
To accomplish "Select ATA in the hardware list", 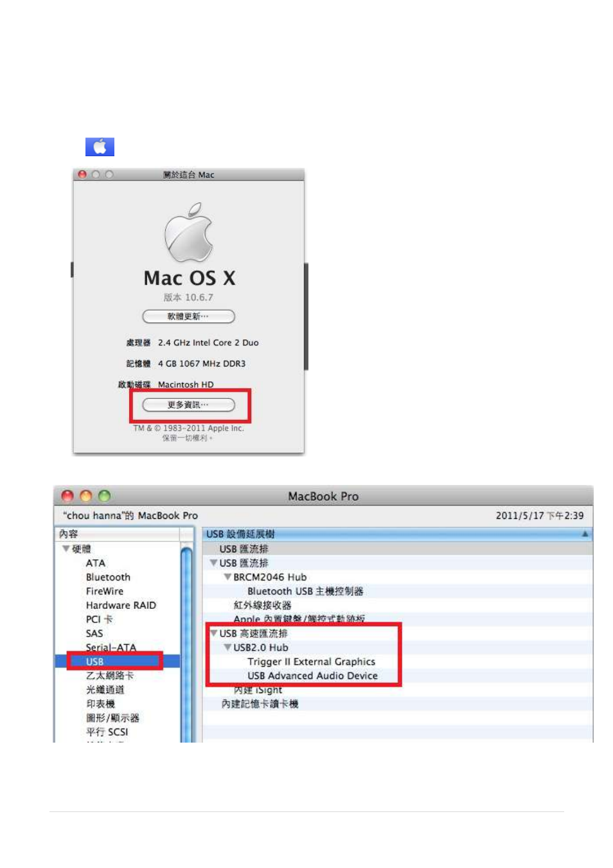I will pos(96,563).
